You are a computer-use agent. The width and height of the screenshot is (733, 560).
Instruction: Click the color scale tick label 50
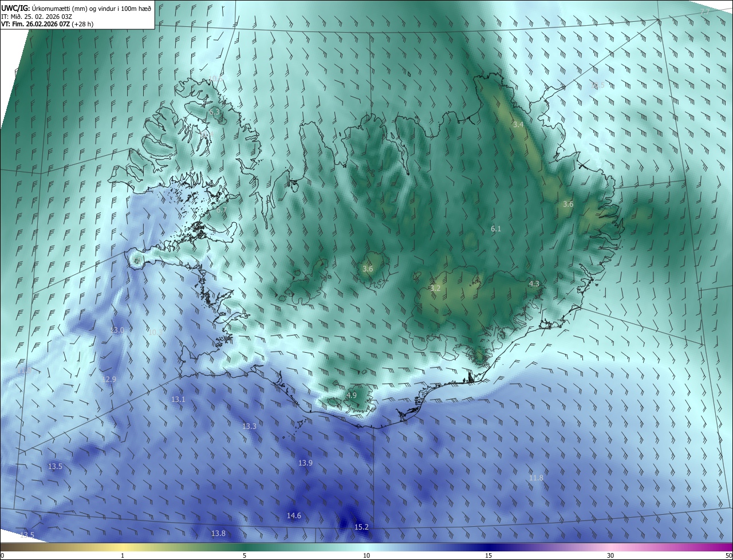[x=728, y=556]
